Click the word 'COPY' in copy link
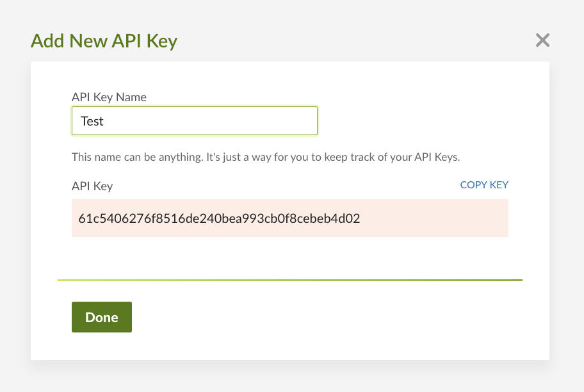Viewport: 584px width, 392px height. pos(473,185)
